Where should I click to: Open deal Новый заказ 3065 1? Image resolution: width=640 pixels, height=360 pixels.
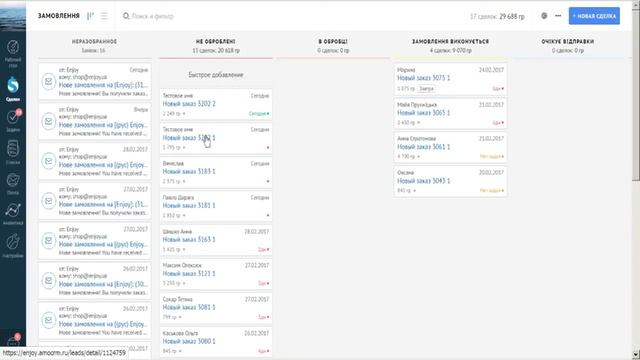(x=424, y=113)
